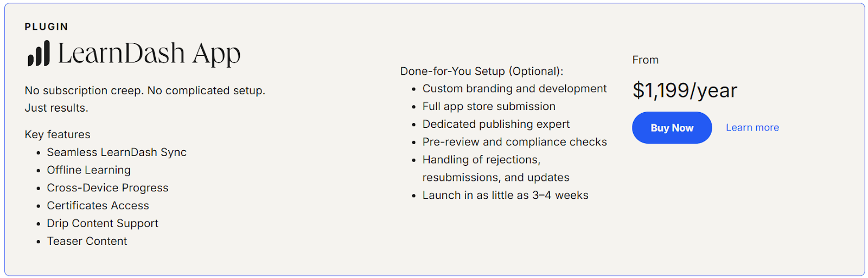This screenshot has height=278, width=868.
Task: Click the LearnDash App title text
Action: [149, 54]
